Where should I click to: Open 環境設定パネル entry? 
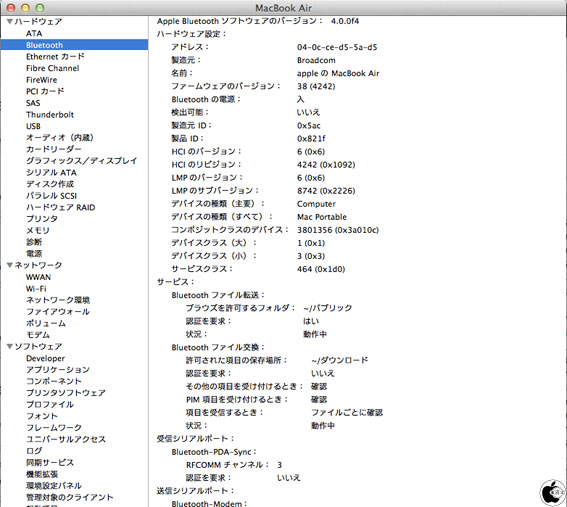[54, 485]
